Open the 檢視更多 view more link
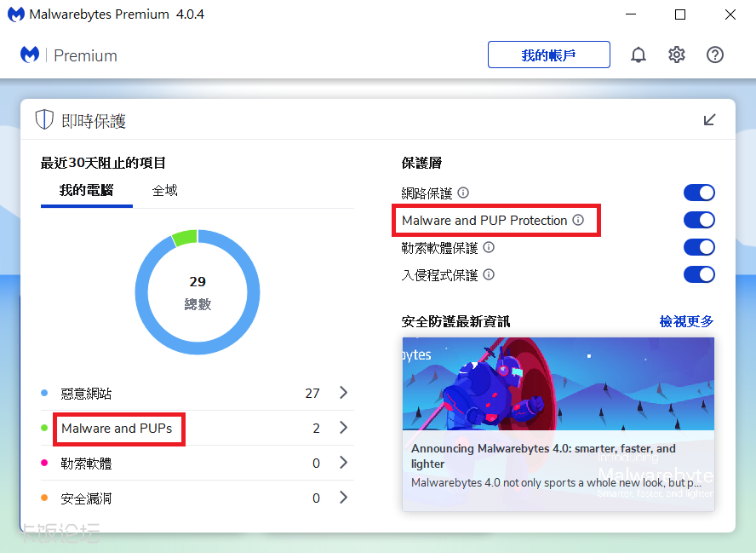 pos(686,321)
